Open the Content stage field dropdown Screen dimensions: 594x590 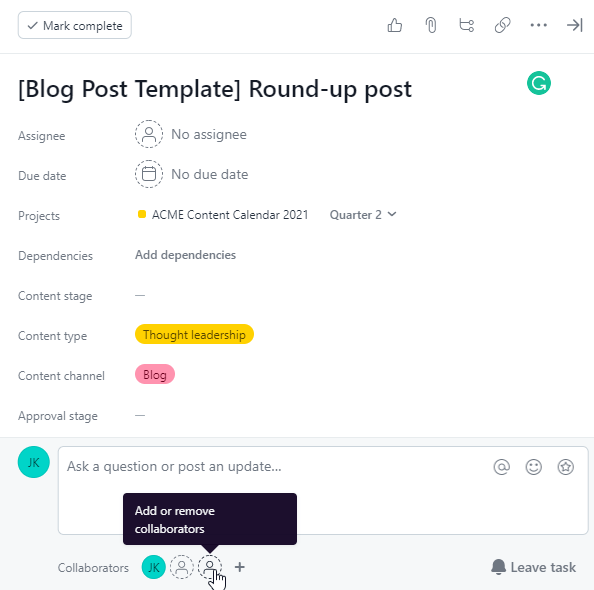[140, 295]
